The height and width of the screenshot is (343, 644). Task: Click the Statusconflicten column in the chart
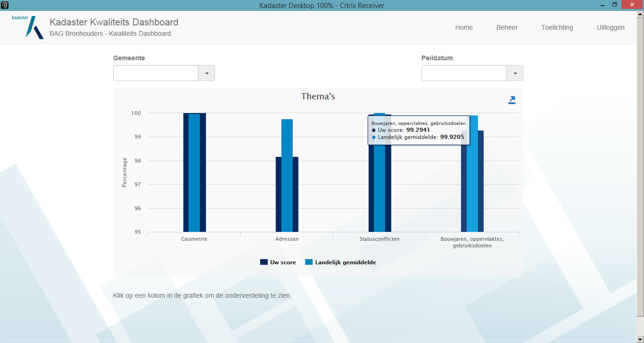(380, 188)
